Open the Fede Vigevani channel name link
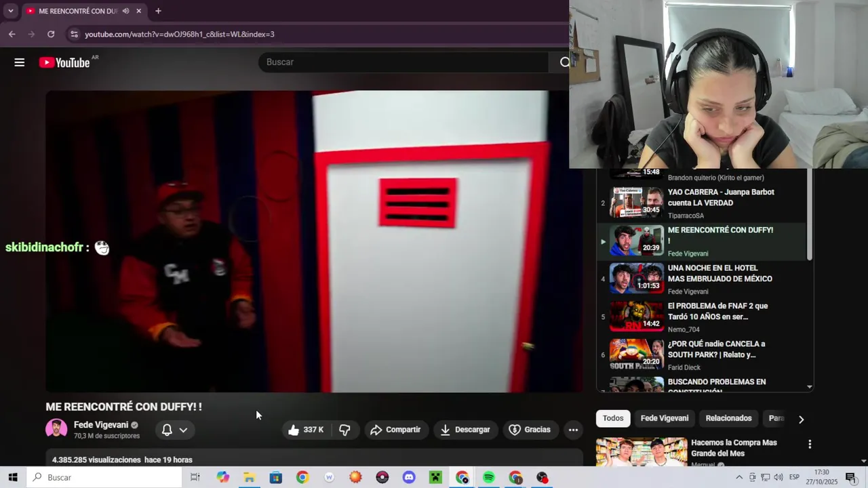The height and width of the screenshot is (488, 868). tap(101, 425)
